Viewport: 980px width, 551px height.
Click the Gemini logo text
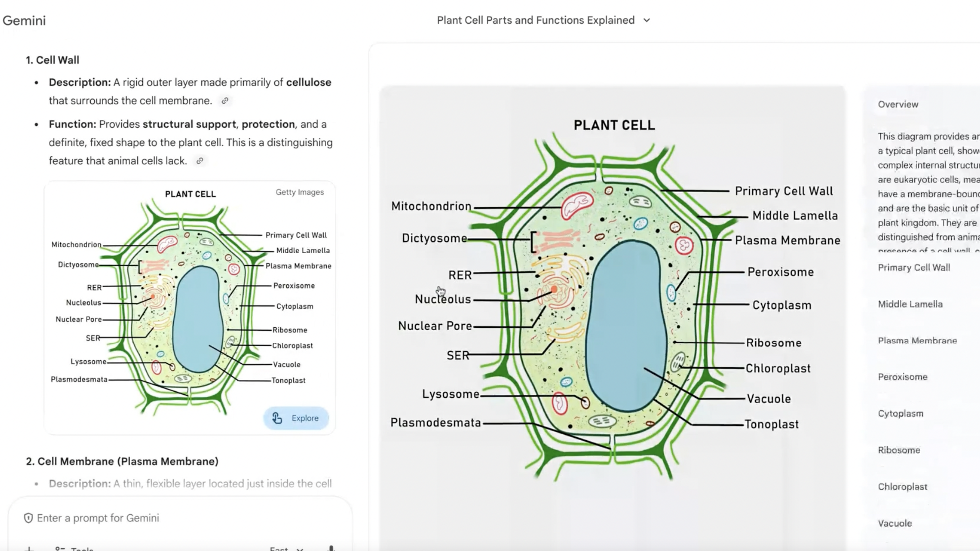(24, 20)
